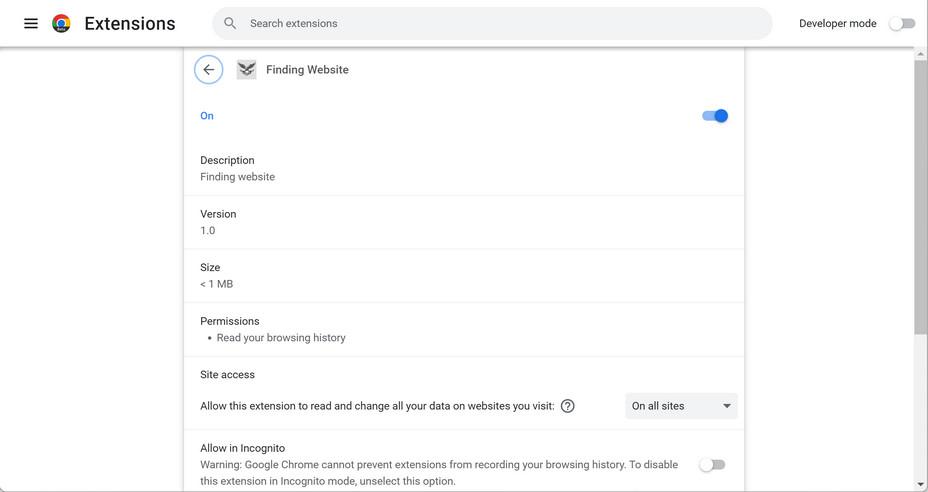
Task: Click the Finding Website heading text
Action: pos(307,70)
